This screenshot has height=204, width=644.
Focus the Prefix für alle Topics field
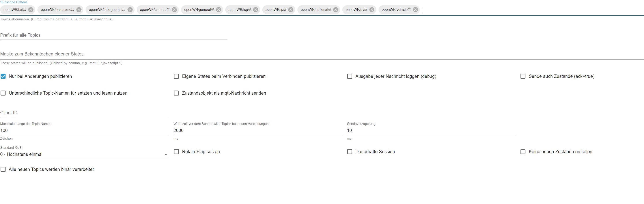pos(114,35)
